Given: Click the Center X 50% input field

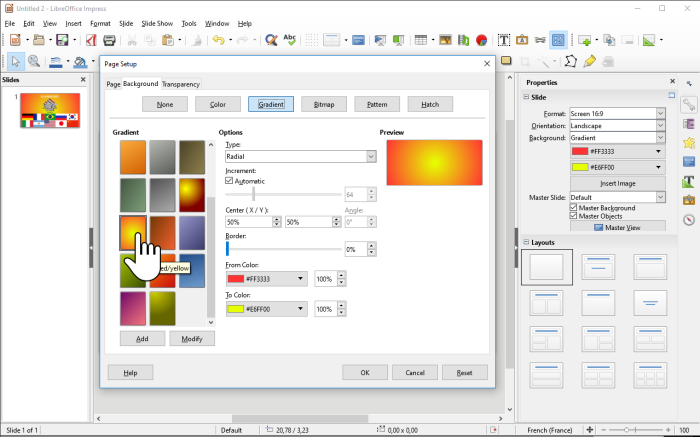Looking at the screenshot, I should point(249,222).
